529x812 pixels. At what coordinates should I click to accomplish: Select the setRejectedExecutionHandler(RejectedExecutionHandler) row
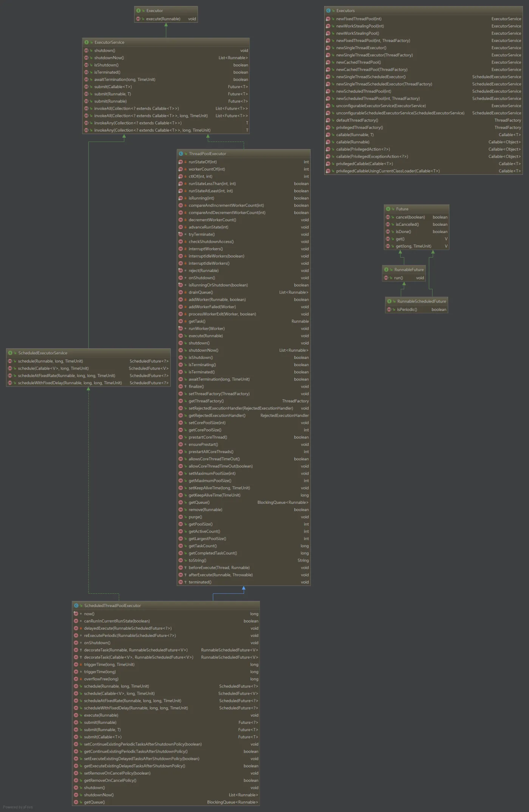click(243, 408)
